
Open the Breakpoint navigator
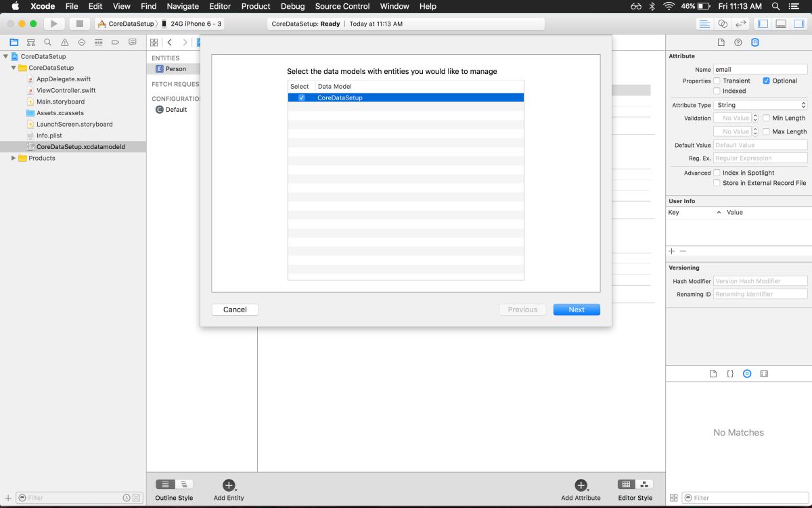click(116, 42)
